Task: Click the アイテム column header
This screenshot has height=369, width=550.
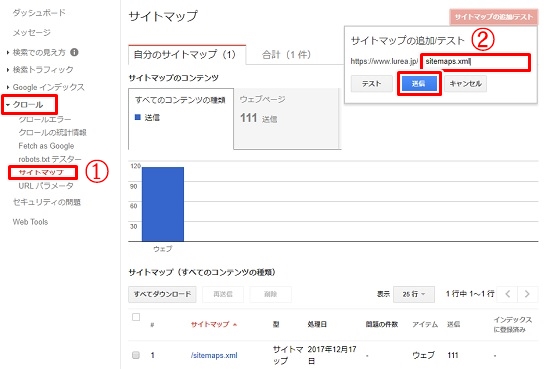Action: click(x=425, y=324)
